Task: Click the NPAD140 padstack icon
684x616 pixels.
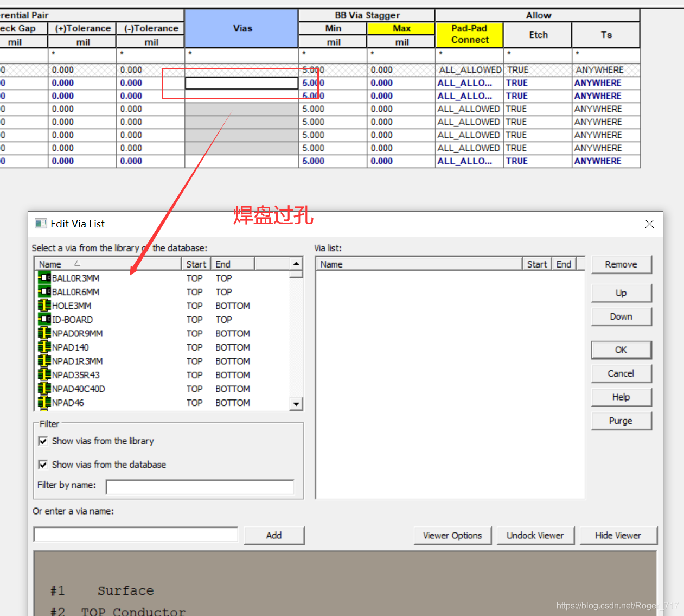Action: pyautogui.click(x=44, y=347)
